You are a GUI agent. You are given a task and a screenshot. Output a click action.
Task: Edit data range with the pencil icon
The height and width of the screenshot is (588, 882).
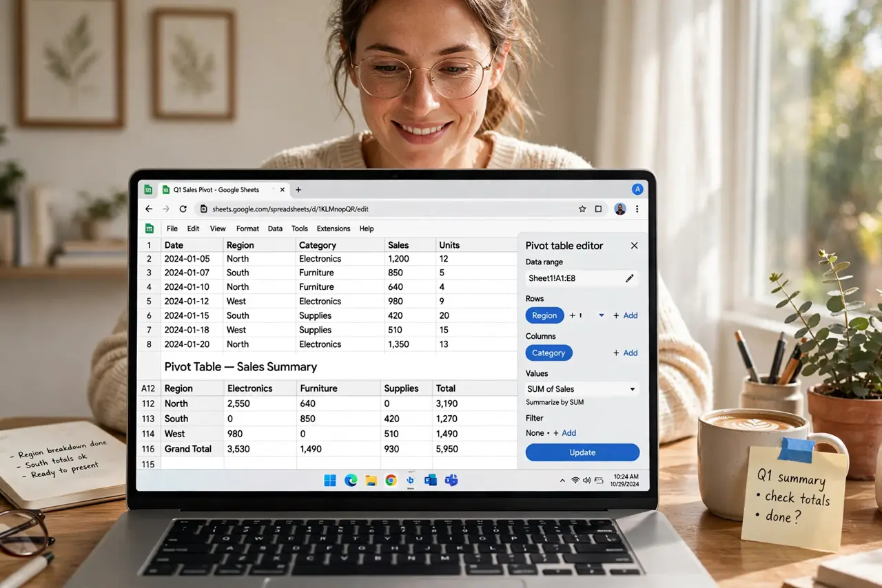coord(629,278)
